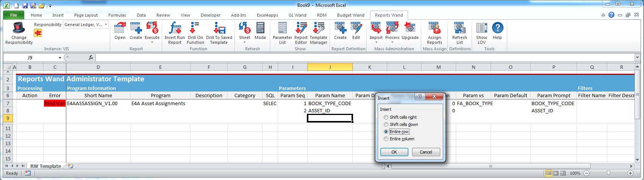
Task: Expand the Execute dropdown arrow
Action: [152, 42]
